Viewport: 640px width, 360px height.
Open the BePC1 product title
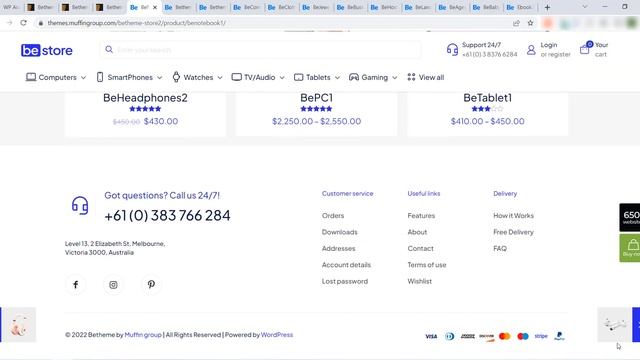coord(316,98)
